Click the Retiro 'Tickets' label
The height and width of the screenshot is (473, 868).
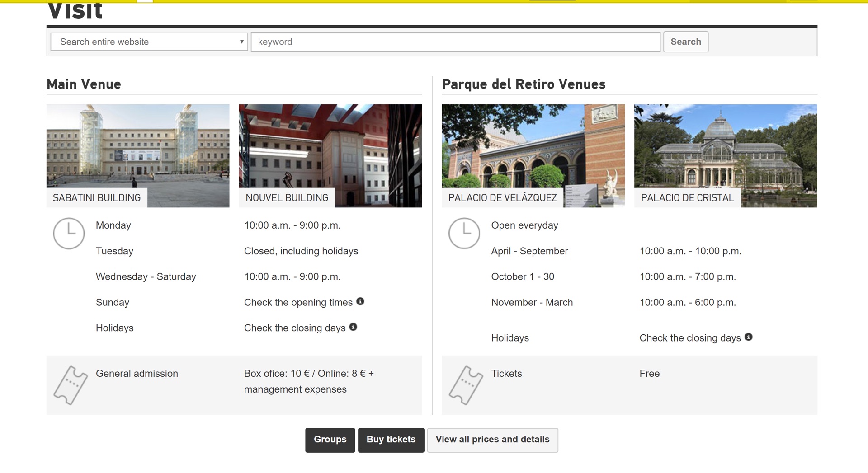[x=506, y=374]
